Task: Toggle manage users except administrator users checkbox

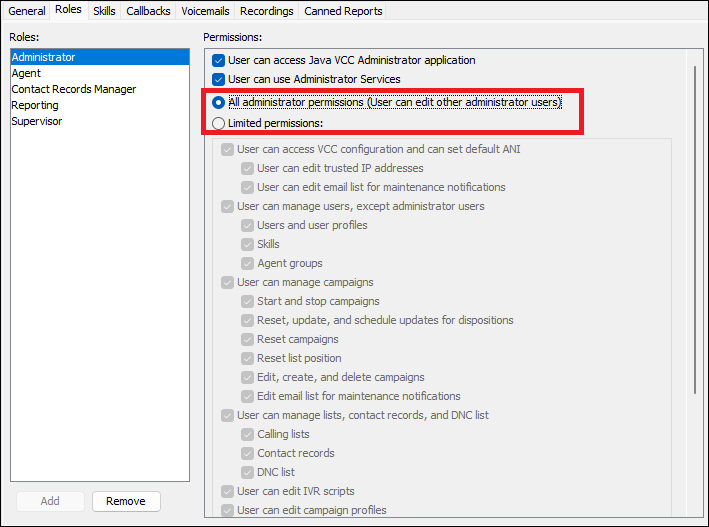Action: click(227, 206)
